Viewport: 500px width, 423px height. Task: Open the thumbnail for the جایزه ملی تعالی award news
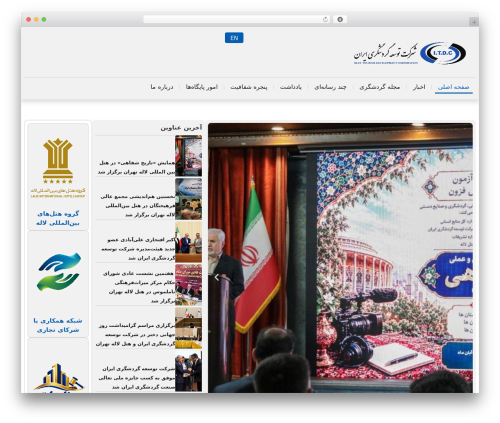point(188,371)
